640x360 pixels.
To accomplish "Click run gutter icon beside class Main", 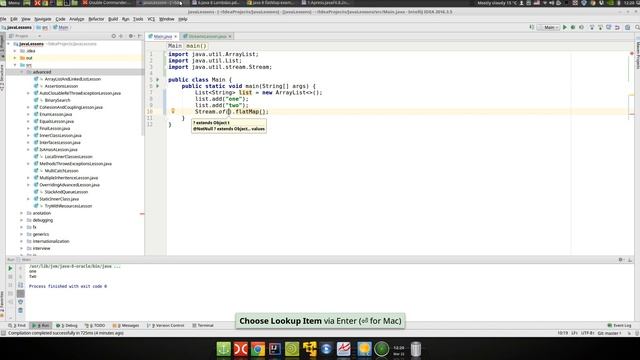I will pos(158,80).
